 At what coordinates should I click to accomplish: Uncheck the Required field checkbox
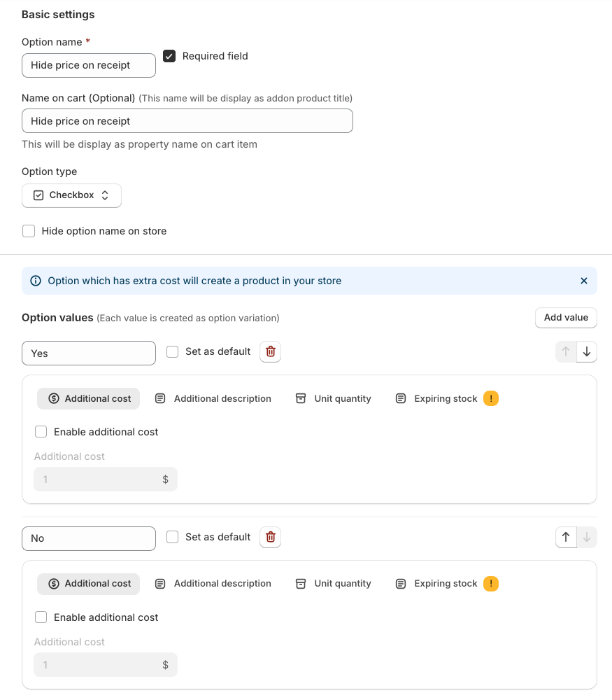pos(169,56)
